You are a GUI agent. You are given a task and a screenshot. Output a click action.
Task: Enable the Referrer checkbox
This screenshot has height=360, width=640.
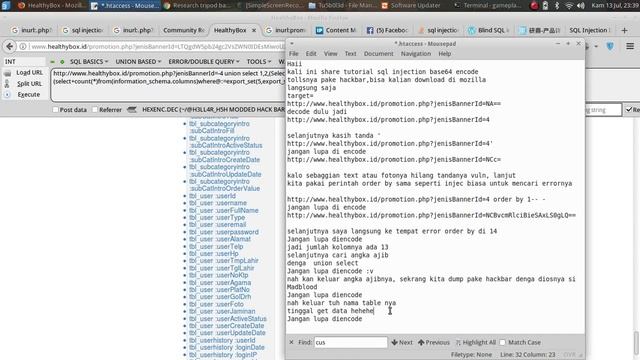[95, 109]
